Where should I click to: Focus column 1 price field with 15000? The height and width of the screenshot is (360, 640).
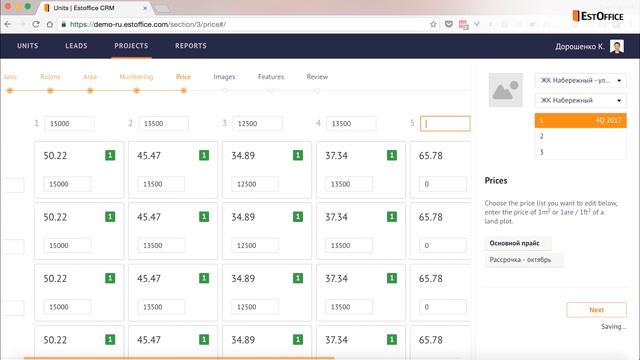tap(69, 124)
